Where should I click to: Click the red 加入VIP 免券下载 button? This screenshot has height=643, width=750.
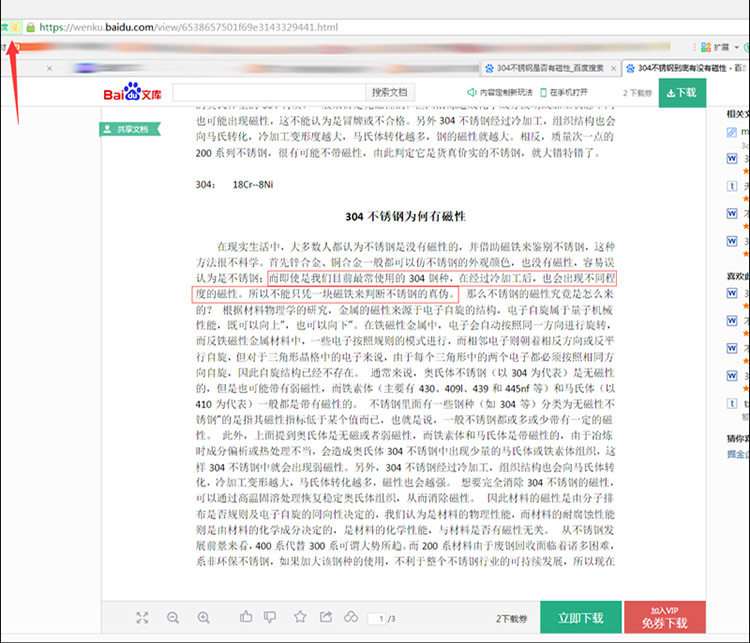665,618
